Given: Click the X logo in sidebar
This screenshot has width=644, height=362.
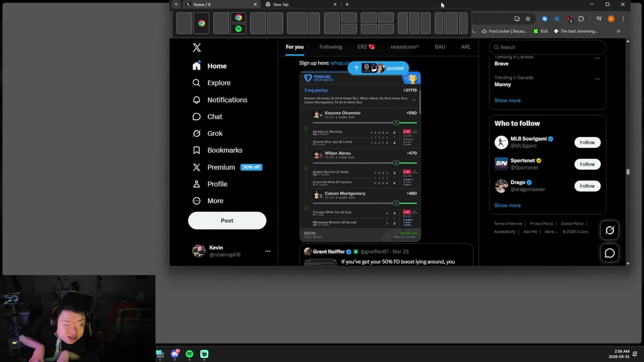Looking at the screenshot, I should (x=197, y=47).
